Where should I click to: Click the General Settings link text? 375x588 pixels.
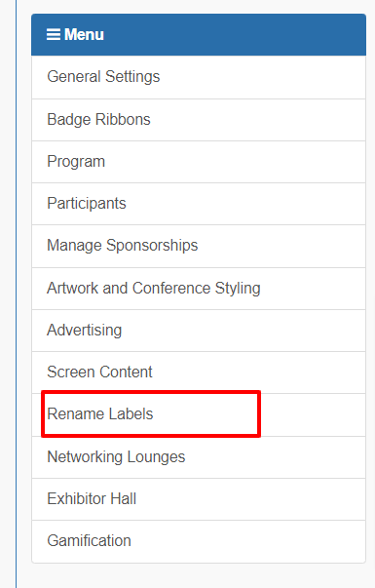pos(103,77)
